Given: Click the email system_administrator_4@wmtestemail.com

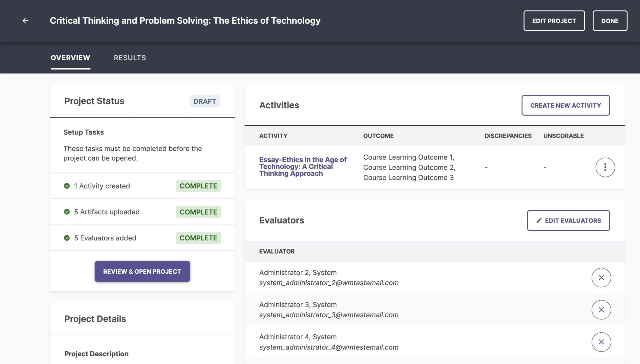Looking at the screenshot, I should (x=329, y=347).
